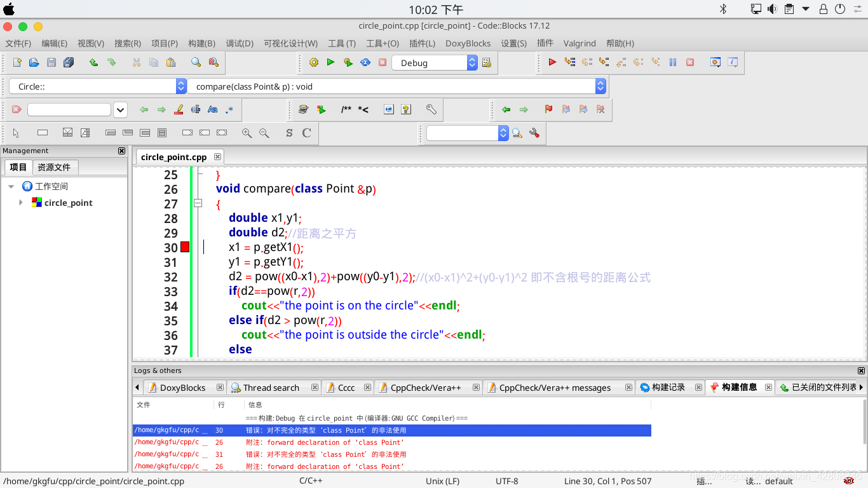The image size is (868, 488).
Task: Toggle bookmark with red flag icon
Action: pos(549,109)
